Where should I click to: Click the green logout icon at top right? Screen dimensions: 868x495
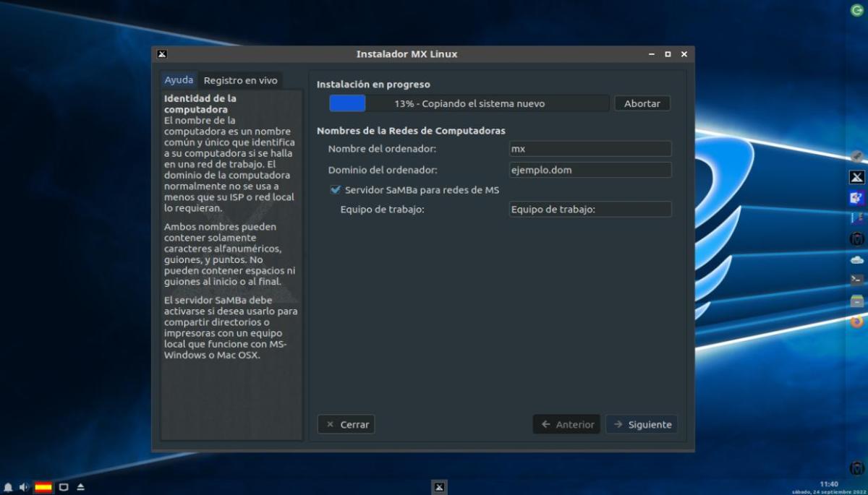point(856,10)
